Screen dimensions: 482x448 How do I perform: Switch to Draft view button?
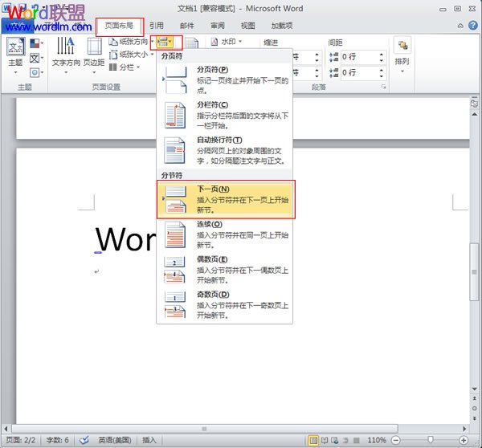click(356, 440)
